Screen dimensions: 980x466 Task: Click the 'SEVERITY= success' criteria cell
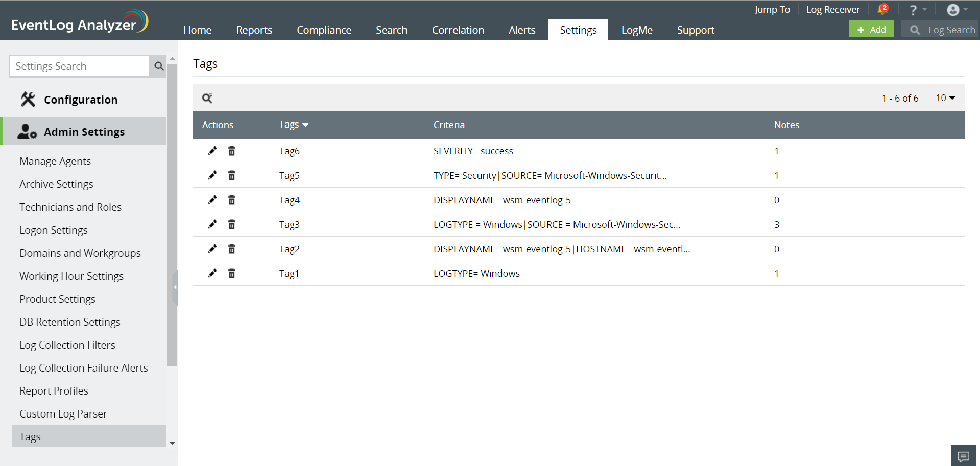473,151
